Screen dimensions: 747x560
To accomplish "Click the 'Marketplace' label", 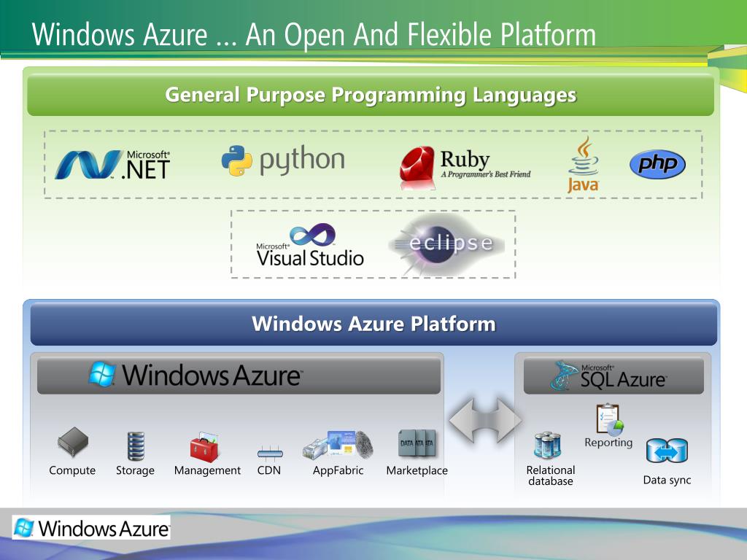I will pyautogui.click(x=417, y=471).
